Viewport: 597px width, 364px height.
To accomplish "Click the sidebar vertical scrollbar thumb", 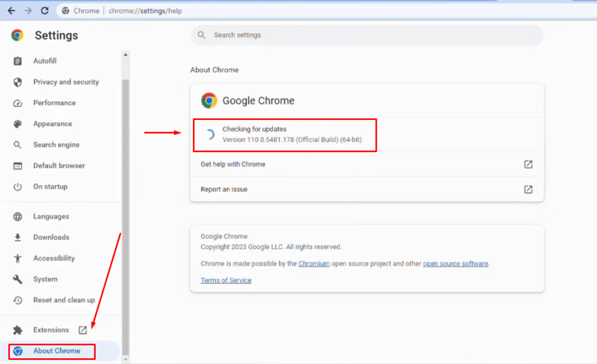I will tap(125, 217).
